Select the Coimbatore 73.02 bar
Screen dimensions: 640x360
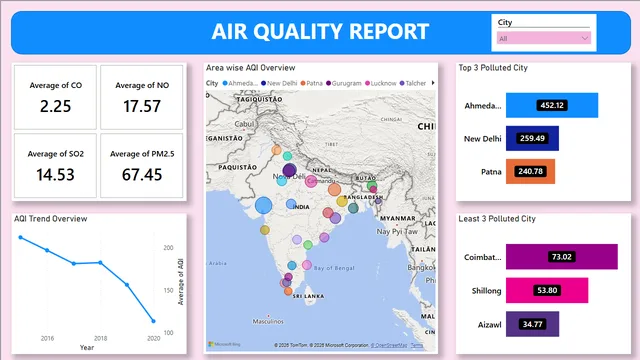(x=562, y=257)
